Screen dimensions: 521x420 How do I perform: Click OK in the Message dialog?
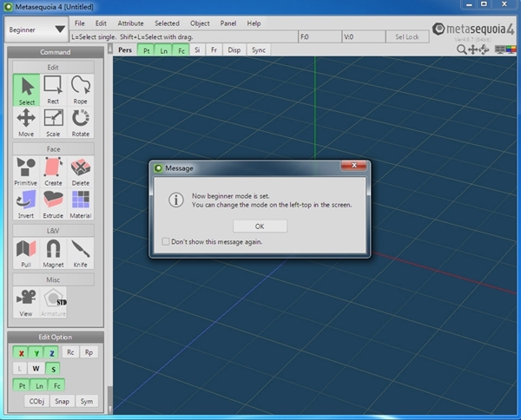260,226
